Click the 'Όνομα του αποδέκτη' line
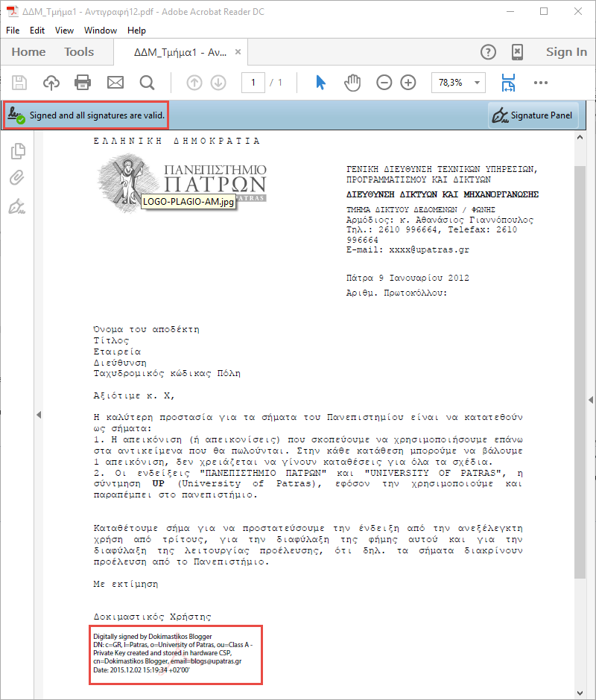 point(147,329)
